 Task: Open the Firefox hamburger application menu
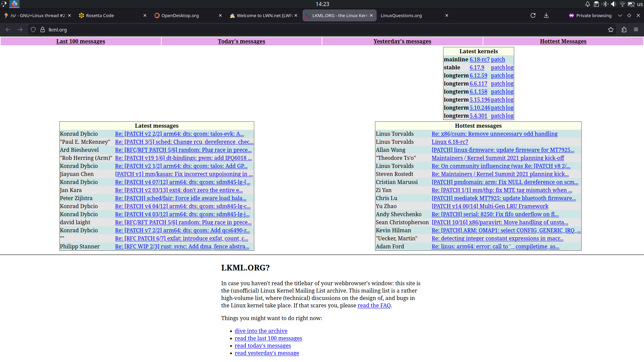(636, 29)
